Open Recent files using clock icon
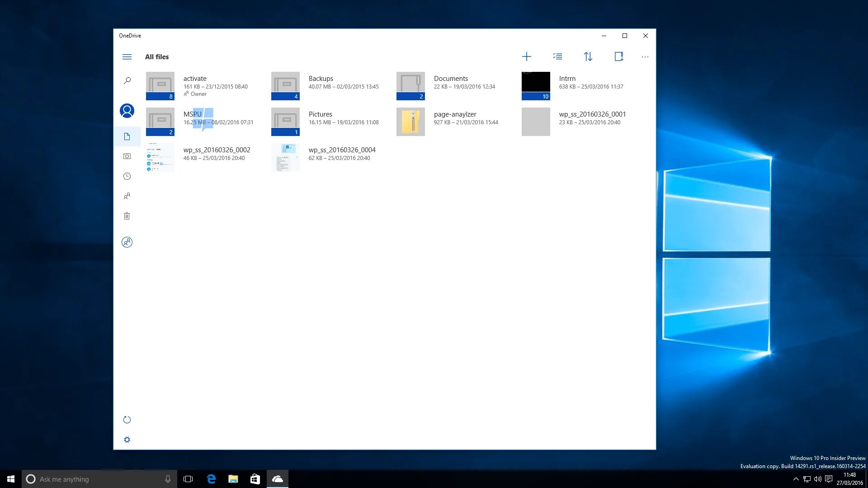The image size is (868, 488). coord(127,176)
